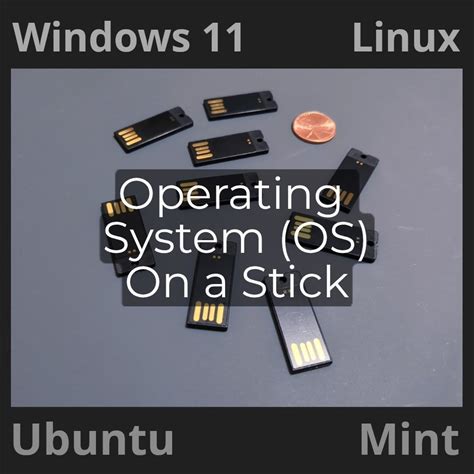Select the angled USB stick farthest upper-left

[153, 129]
